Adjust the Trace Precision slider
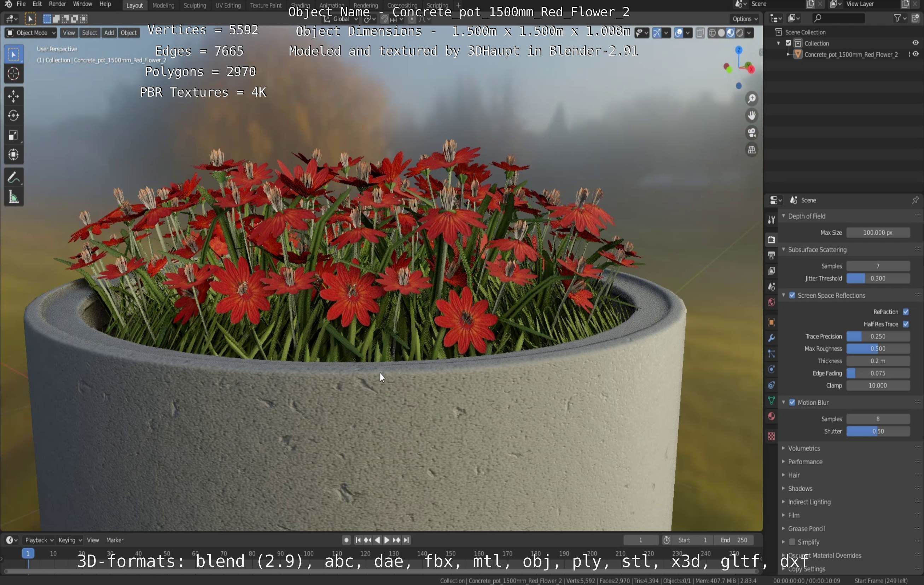 coord(878,337)
